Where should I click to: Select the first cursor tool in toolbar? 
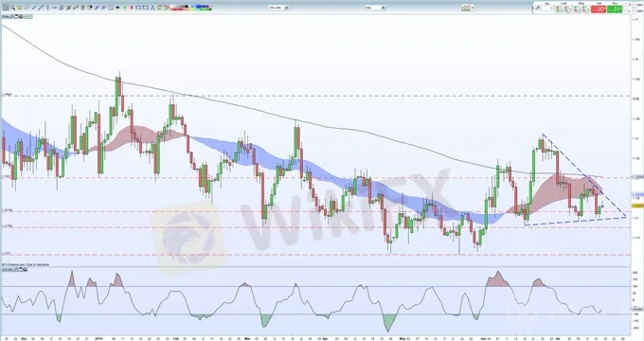(x=6, y=8)
